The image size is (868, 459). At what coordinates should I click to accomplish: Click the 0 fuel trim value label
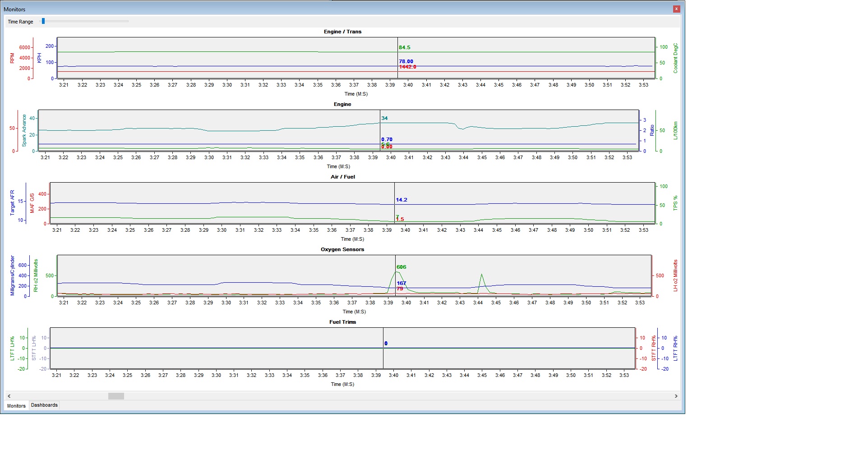pos(386,344)
